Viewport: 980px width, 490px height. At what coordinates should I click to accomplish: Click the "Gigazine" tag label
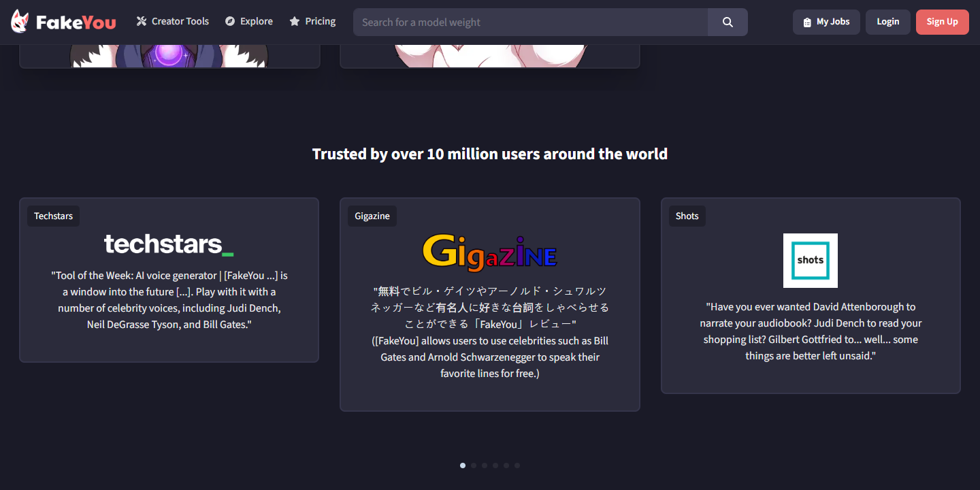(x=372, y=216)
